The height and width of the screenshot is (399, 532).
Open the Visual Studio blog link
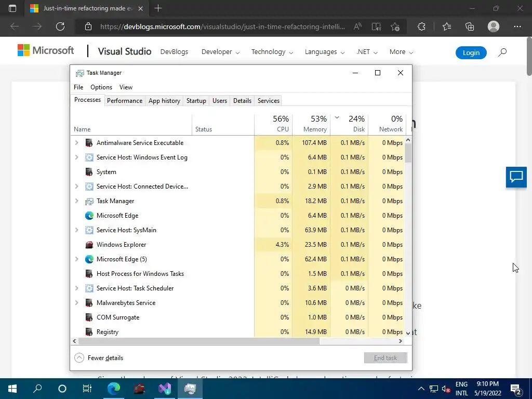coord(125,51)
